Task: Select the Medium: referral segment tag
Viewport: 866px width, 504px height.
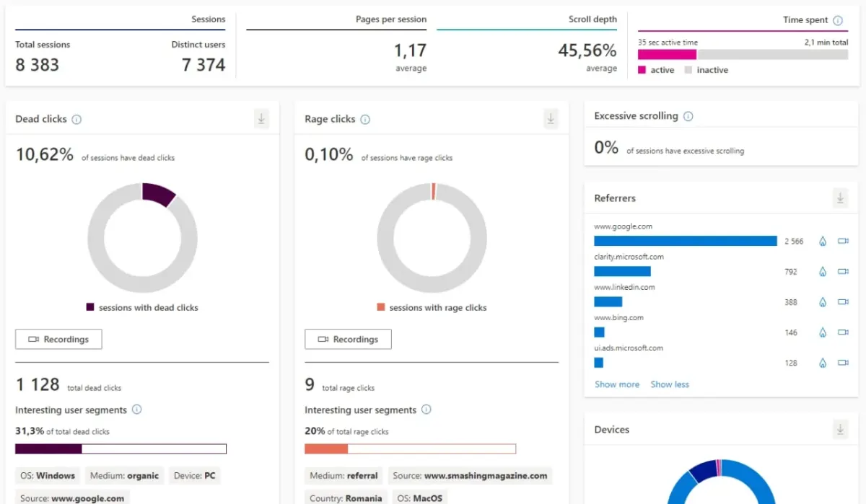Action: pos(344,476)
